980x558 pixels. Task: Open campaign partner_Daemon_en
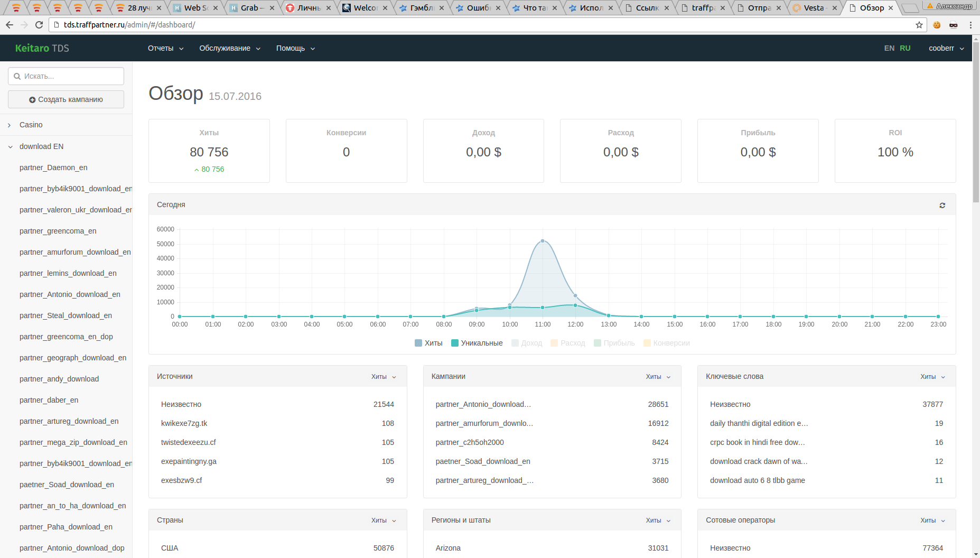(53, 168)
